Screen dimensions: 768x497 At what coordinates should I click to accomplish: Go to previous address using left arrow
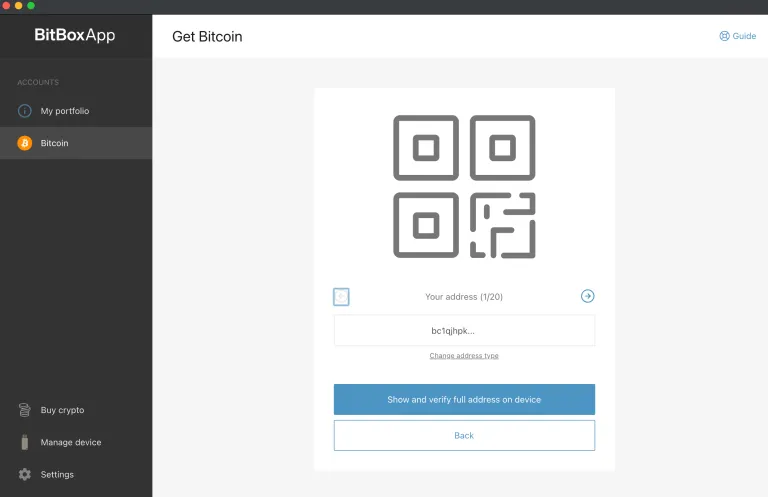point(341,296)
